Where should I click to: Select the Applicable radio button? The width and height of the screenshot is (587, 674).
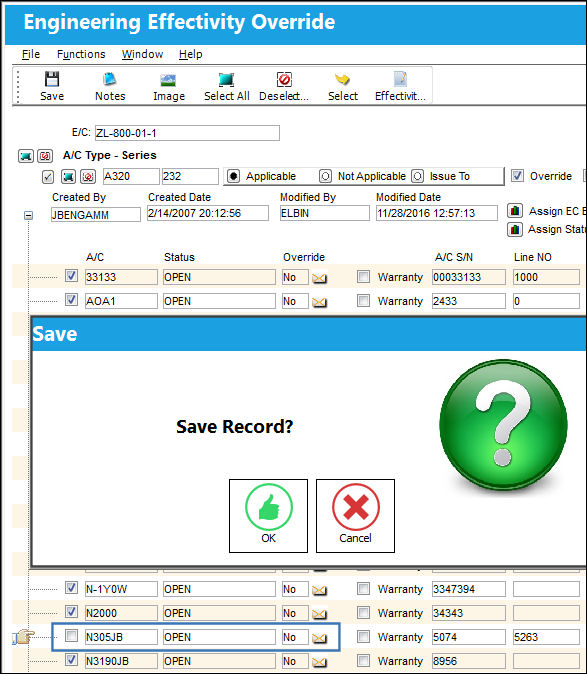point(233,176)
